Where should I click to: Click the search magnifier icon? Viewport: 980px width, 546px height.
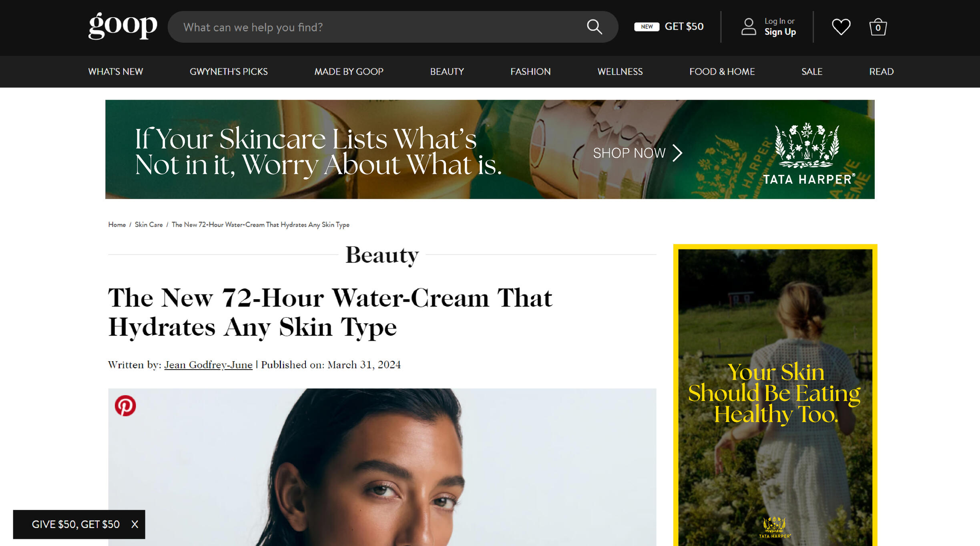click(x=594, y=27)
